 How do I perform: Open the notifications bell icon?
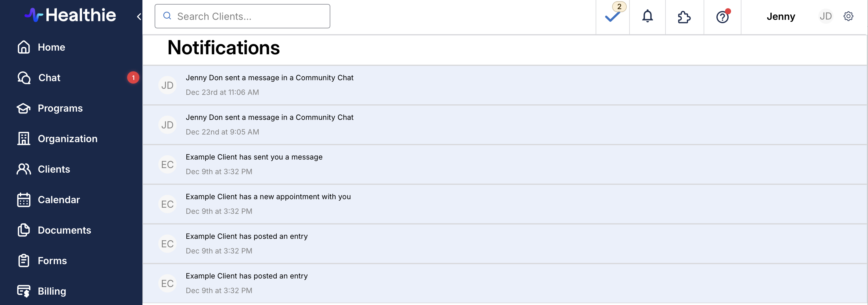click(x=647, y=16)
